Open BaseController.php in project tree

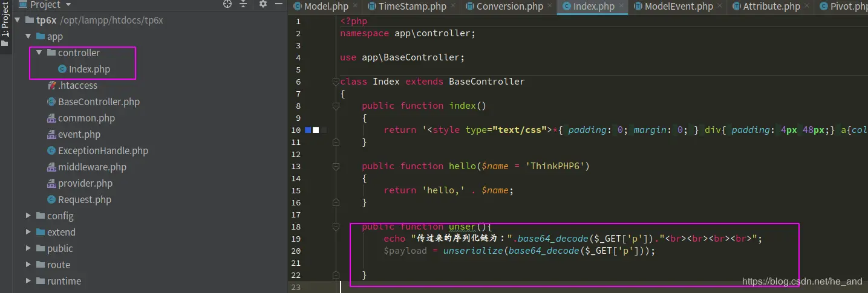[x=99, y=102]
